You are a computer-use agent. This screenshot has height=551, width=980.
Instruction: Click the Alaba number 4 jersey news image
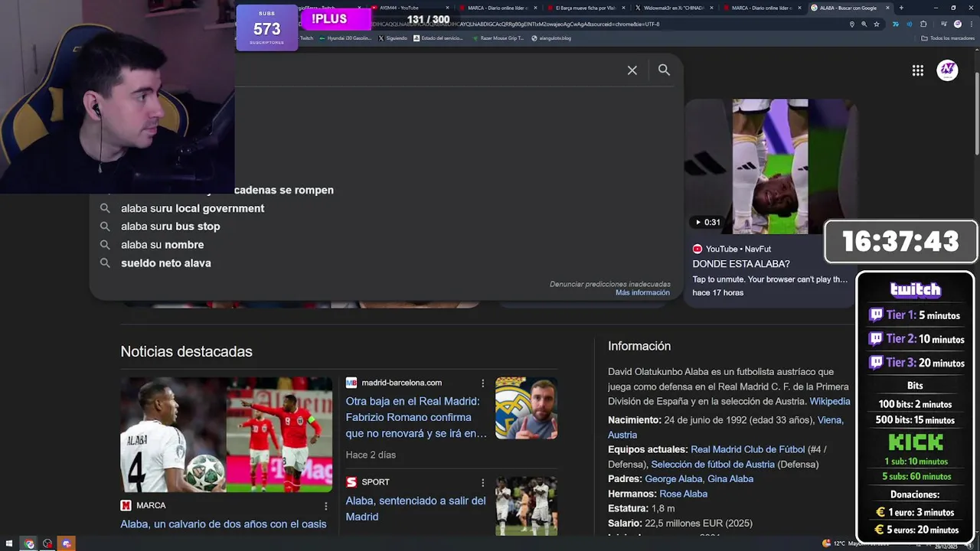coord(173,434)
